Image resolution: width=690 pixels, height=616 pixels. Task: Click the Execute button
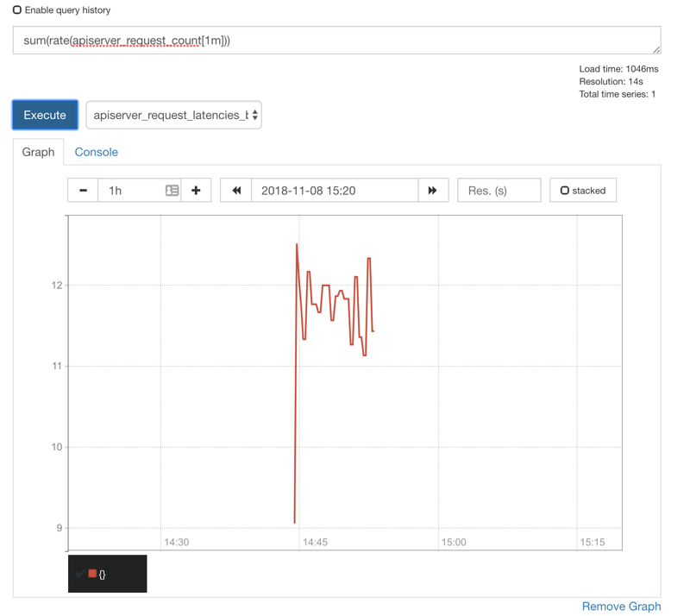point(45,115)
